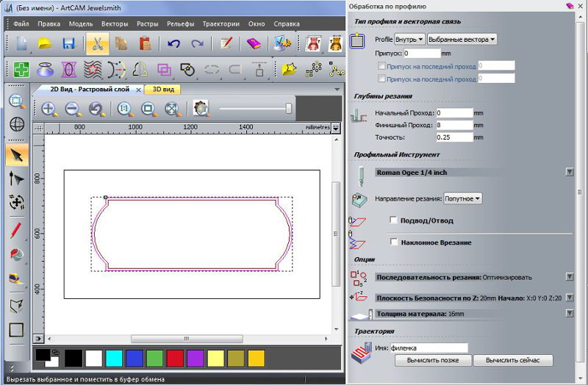This screenshot has height=385, width=588.
Task: Open file with yellow folder icon
Action: 46,44
